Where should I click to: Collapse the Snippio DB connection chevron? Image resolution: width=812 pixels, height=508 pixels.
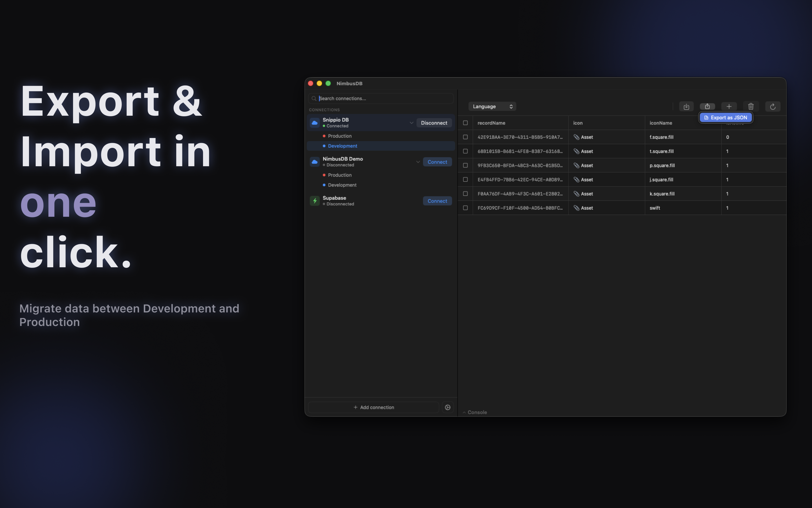click(411, 123)
